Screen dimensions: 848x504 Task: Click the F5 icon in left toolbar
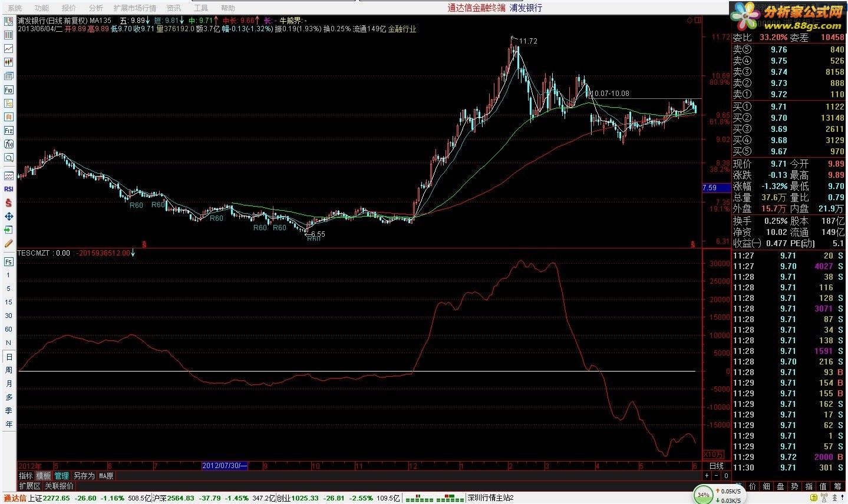(x=9, y=261)
